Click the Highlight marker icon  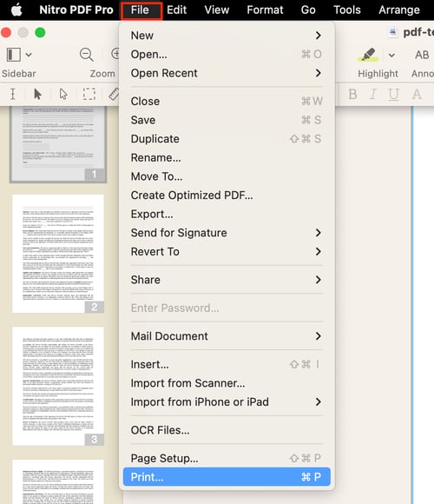368,55
